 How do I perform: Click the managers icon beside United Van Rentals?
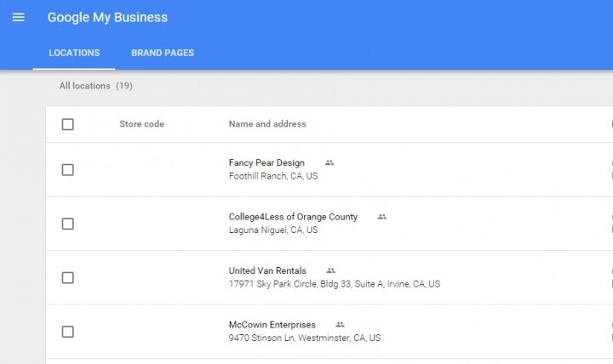point(330,270)
